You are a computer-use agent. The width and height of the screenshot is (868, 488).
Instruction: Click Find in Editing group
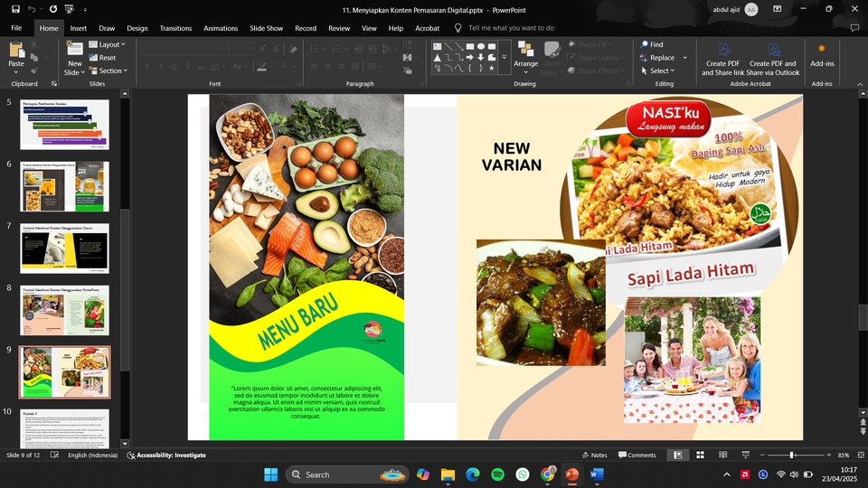point(652,44)
